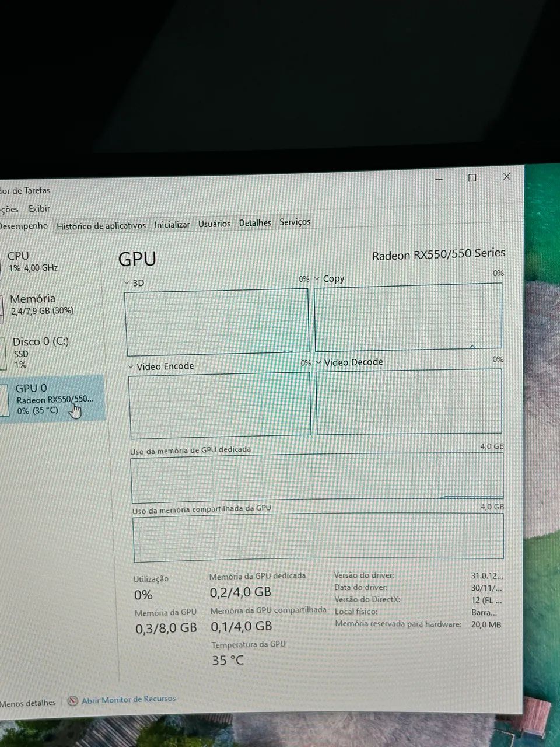The width and height of the screenshot is (560, 747).
Task: Click the 0,3/8,0 GB GPU memory value
Action: click(x=166, y=628)
